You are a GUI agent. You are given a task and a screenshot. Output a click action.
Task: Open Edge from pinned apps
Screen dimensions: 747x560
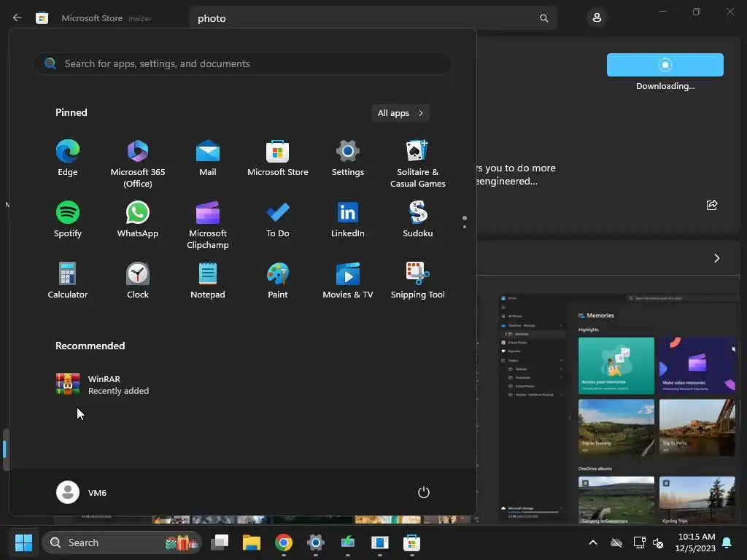(68, 158)
